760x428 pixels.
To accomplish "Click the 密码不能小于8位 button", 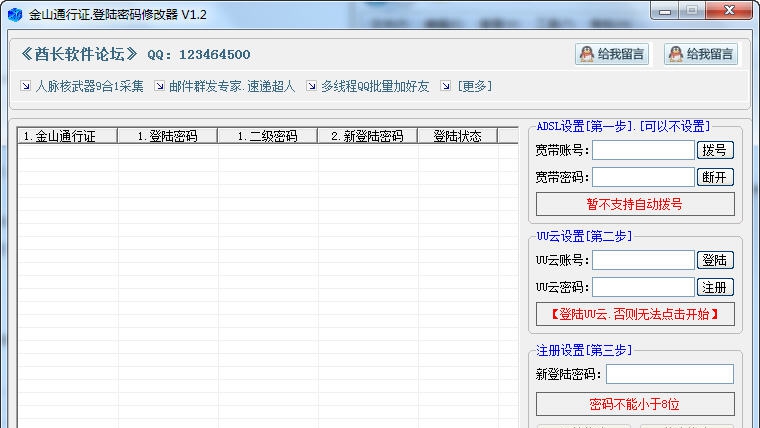I will 635,404.
